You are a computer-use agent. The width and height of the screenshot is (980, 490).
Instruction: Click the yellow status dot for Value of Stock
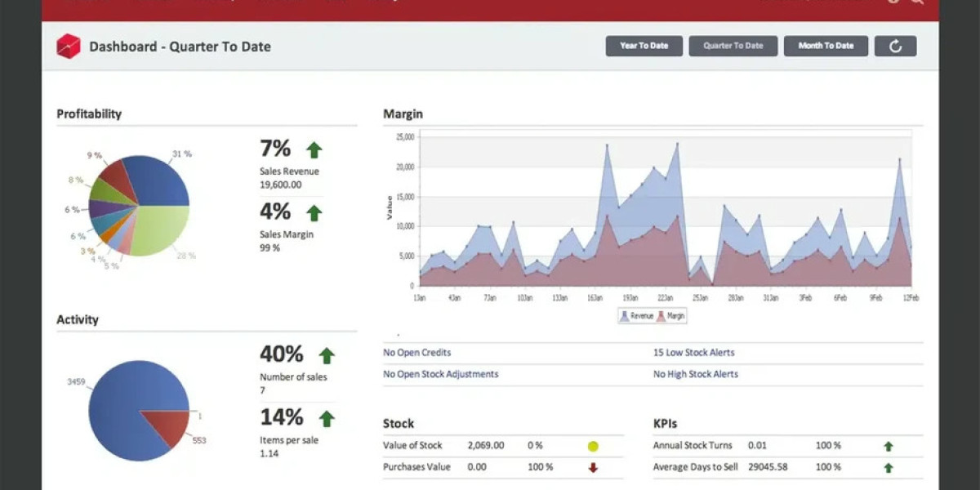pyautogui.click(x=593, y=447)
